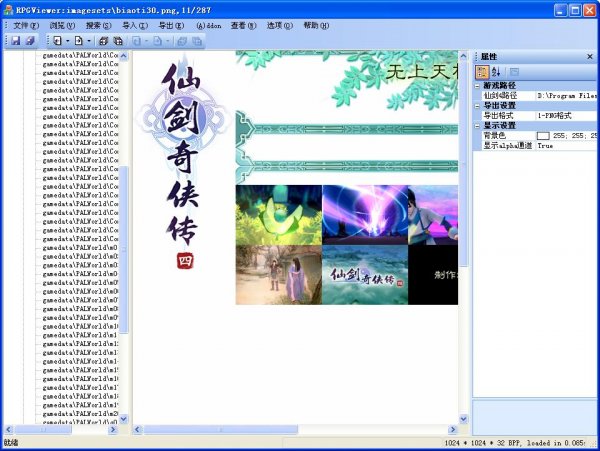The image size is (600, 451).
Task: Click the dark stacked boxes toolbar icon
Action: [103, 41]
